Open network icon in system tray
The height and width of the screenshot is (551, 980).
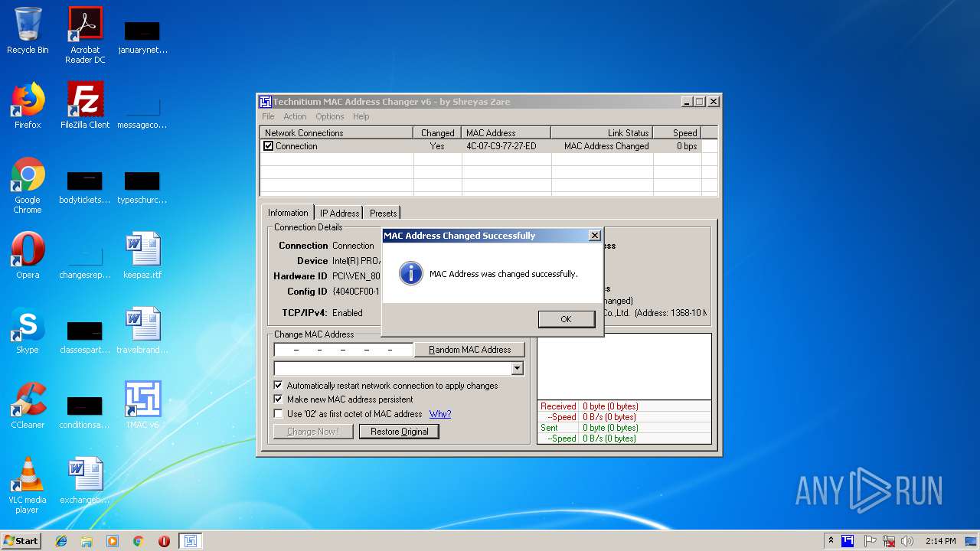coord(889,541)
